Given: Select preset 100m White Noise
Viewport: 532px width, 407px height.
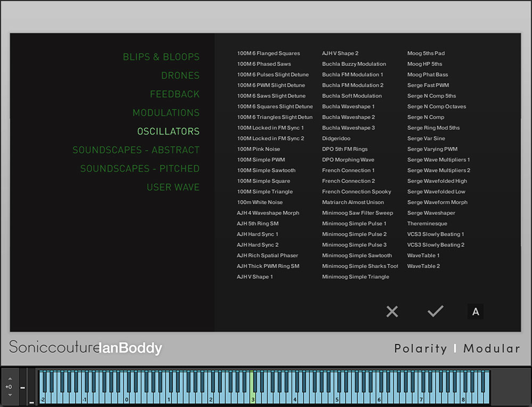Looking at the screenshot, I should [260, 202].
